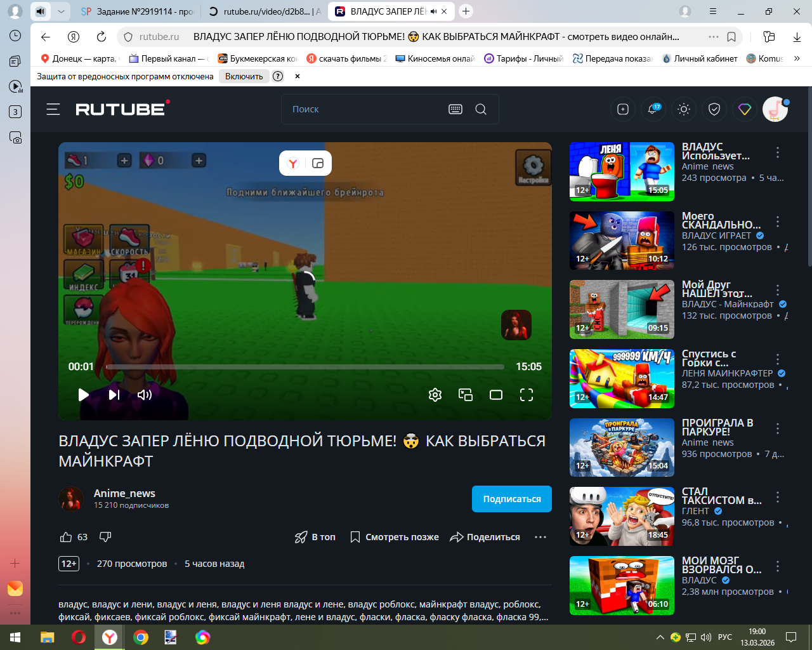Open Windows Start menu
Screen dimensions: 812x650
pos(15,637)
